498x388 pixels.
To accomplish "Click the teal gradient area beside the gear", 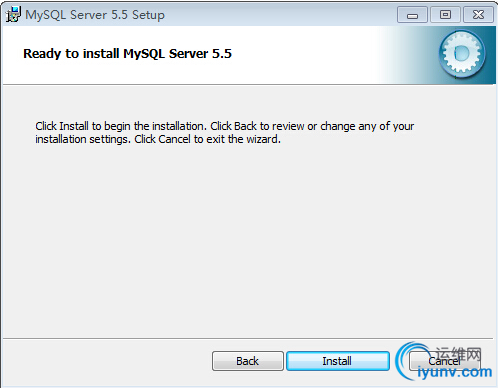I will [x=410, y=55].
